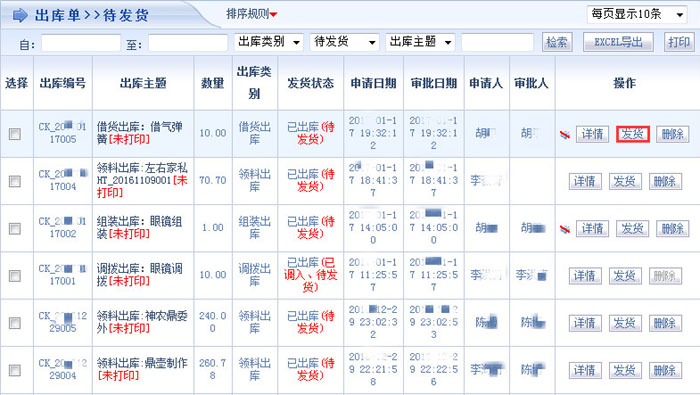Viewport: 700px width, 395px height.
Task: Open the 待发货 status dropdown
Action: click(x=345, y=42)
